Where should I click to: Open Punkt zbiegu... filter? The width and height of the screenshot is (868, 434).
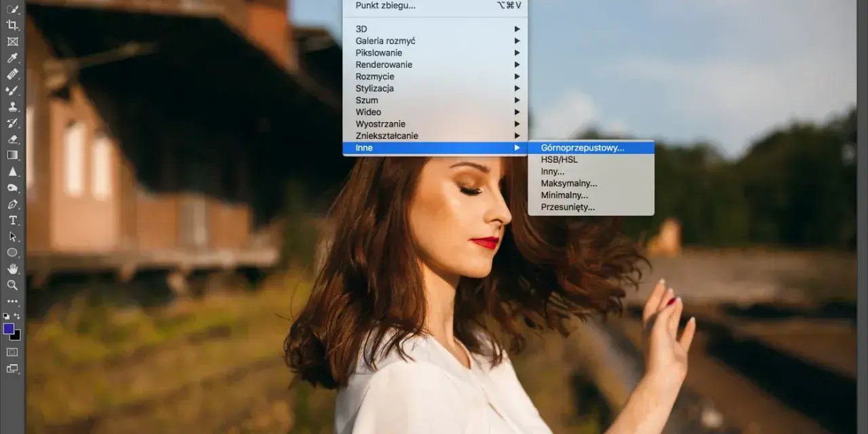435,5
